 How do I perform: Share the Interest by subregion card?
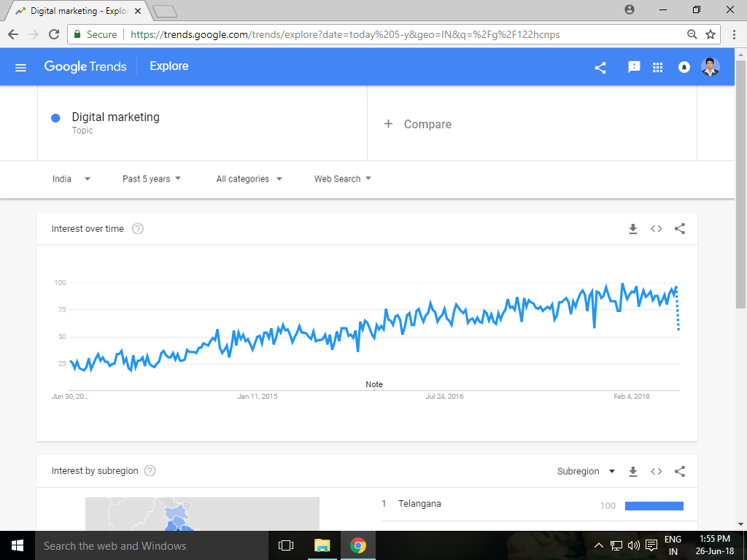pos(680,472)
